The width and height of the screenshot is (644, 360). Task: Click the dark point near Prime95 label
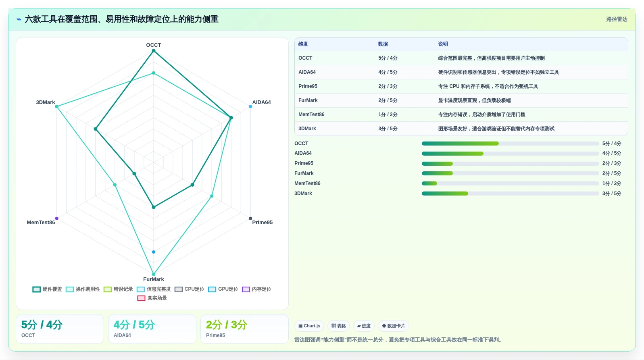tap(250, 218)
